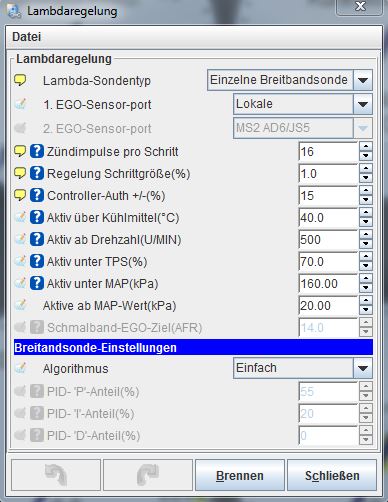The image size is (388, 502).
Task: Open the Datei menu
Action: [x=27, y=37]
